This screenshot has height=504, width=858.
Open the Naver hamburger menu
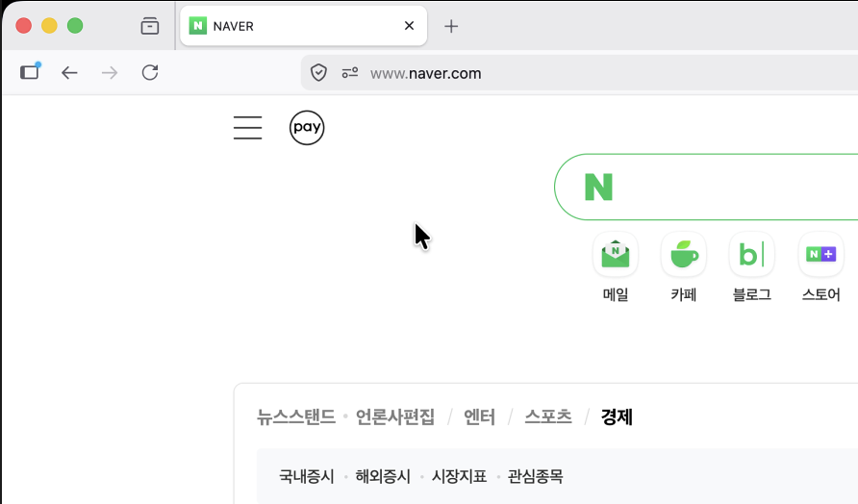(247, 128)
